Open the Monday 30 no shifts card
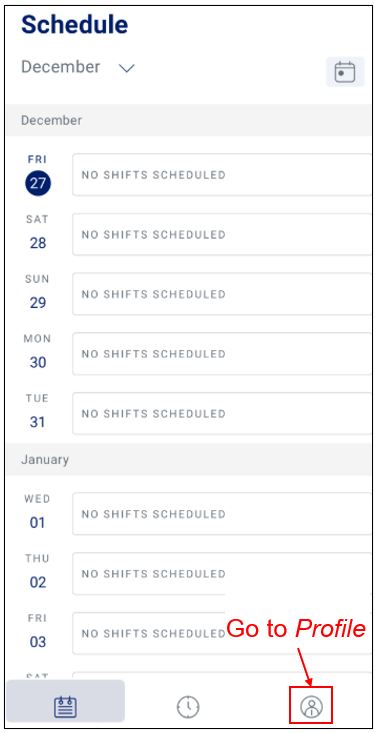The height and width of the screenshot is (733, 377). pos(222,354)
